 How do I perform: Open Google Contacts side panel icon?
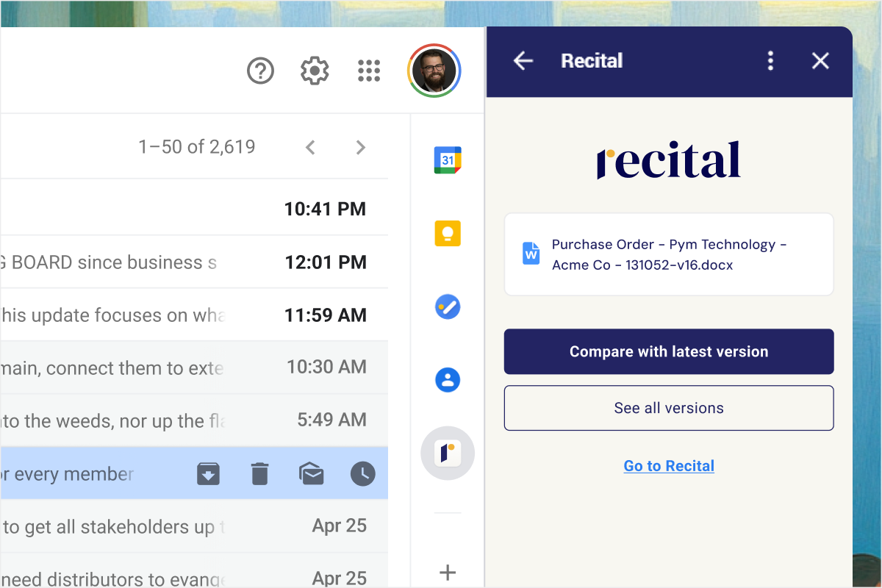[448, 380]
